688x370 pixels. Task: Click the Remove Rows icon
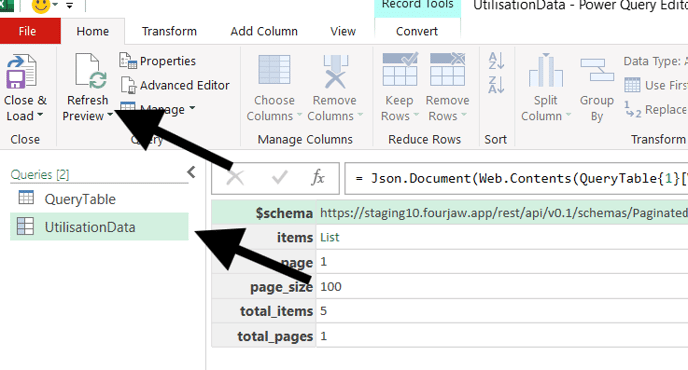[x=447, y=69]
